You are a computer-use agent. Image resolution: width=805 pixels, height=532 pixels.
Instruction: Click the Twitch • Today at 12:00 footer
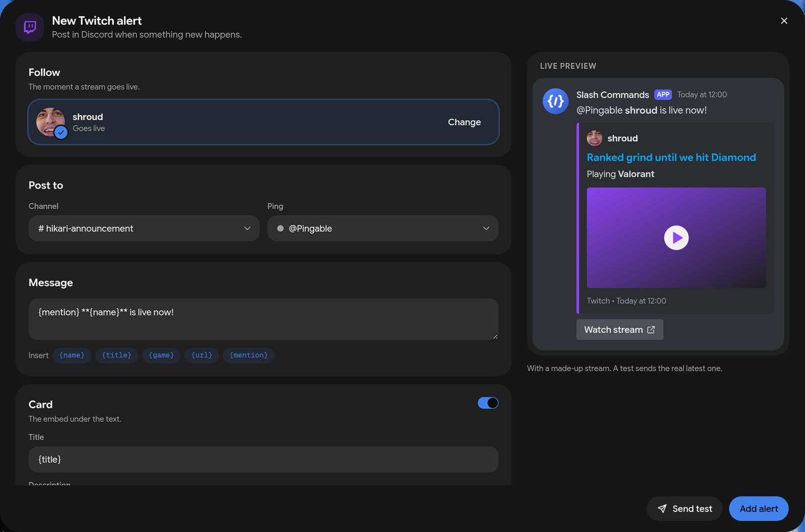pyautogui.click(x=626, y=301)
